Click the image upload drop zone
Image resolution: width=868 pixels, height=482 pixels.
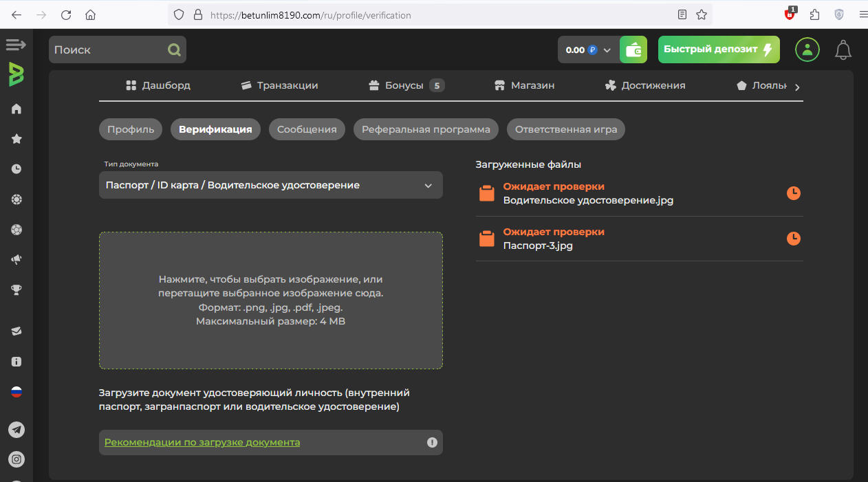[270, 300]
